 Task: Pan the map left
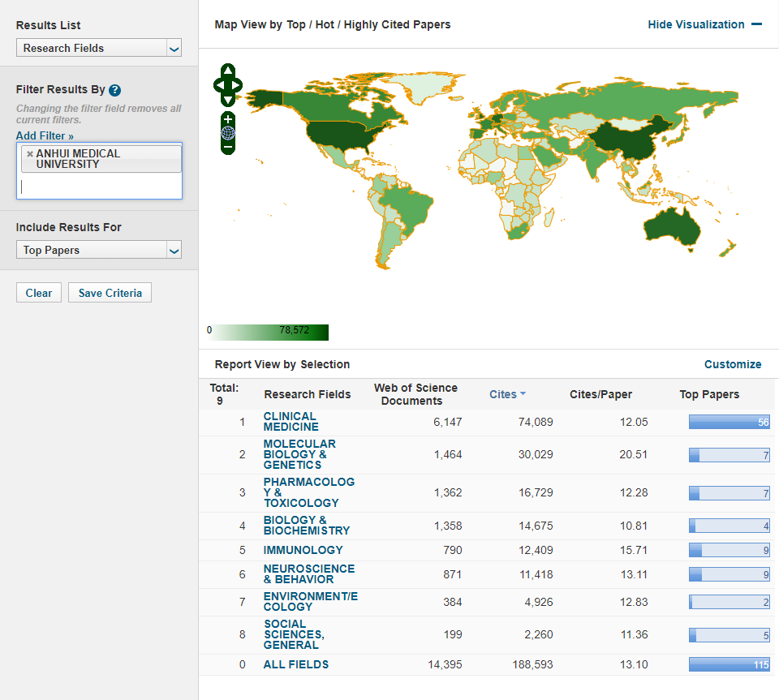pos(218,84)
